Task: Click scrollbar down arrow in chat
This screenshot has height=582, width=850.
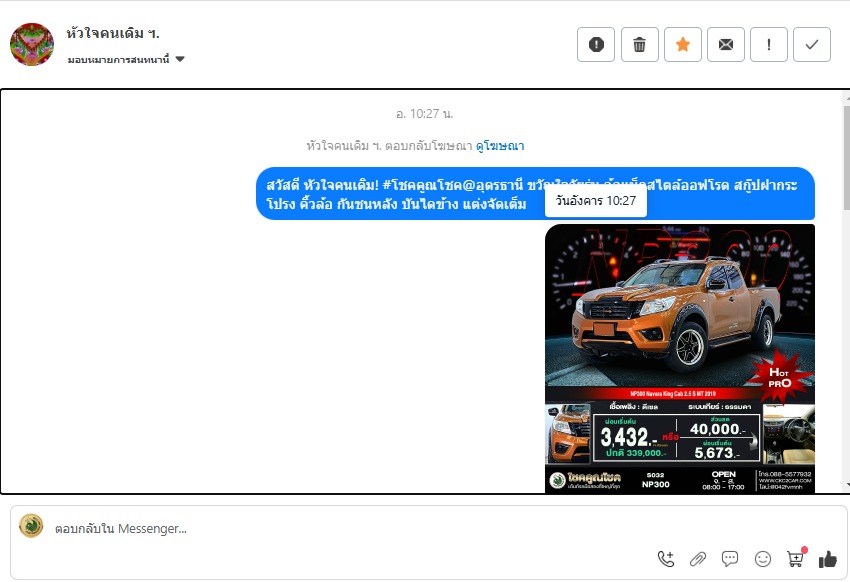Action: pyautogui.click(x=846, y=485)
